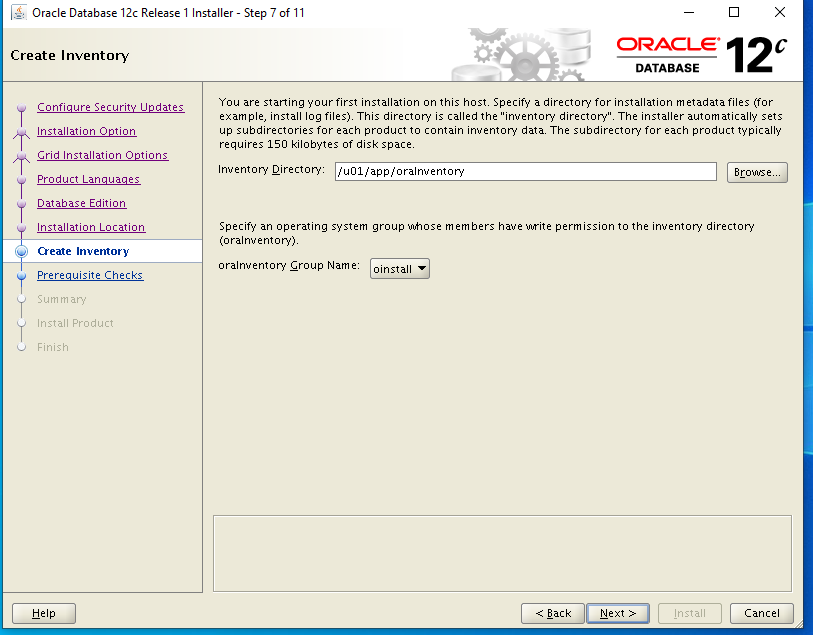The width and height of the screenshot is (813, 635).
Task: Click the Inventory Directory label
Action: pos(271,170)
